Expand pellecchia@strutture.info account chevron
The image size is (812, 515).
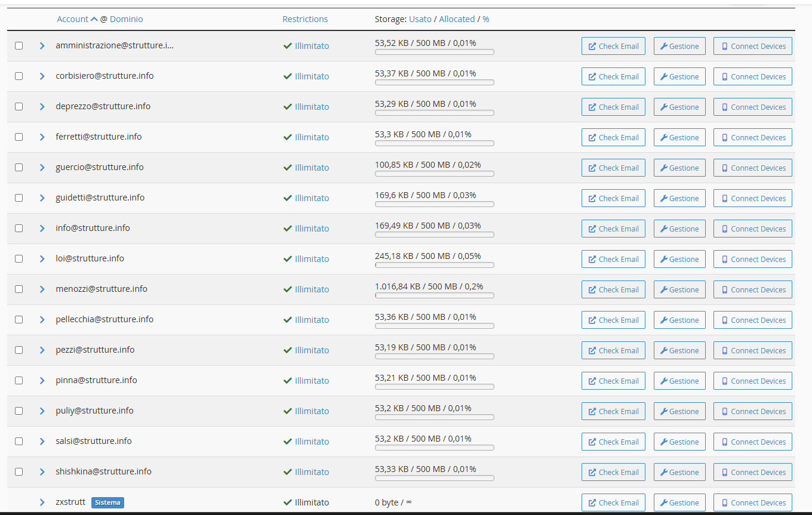pyautogui.click(x=42, y=319)
